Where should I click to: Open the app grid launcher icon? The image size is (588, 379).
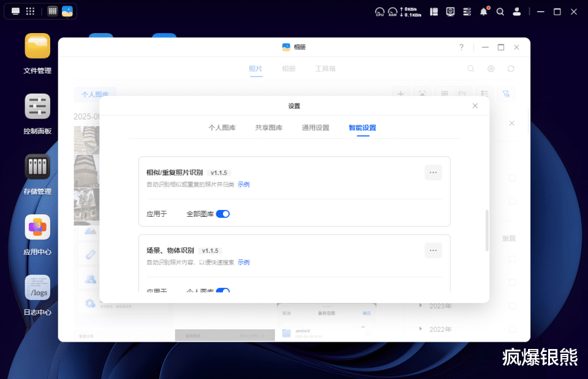point(31,11)
